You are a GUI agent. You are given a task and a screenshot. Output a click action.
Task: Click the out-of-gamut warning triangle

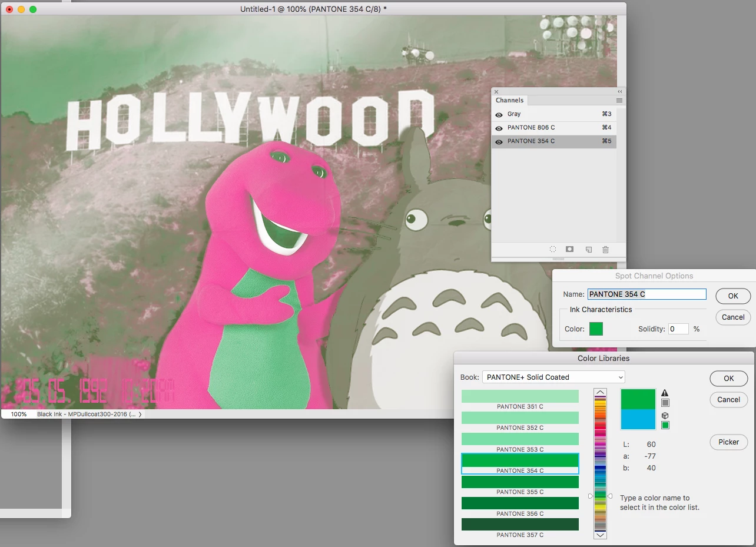(x=665, y=393)
